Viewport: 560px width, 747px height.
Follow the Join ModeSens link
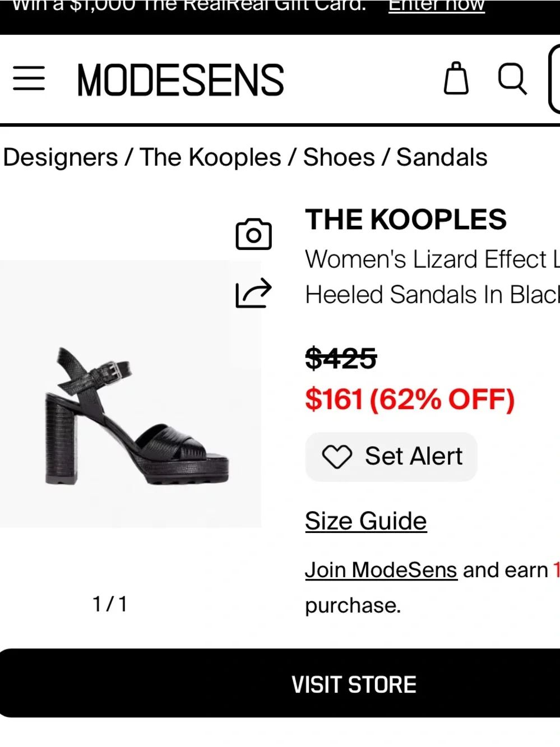pyautogui.click(x=381, y=570)
